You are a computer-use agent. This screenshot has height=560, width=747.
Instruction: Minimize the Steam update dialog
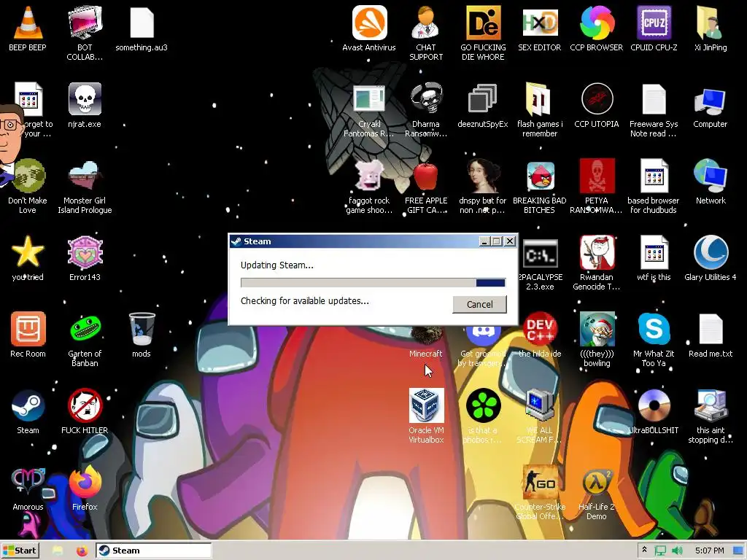coord(484,241)
